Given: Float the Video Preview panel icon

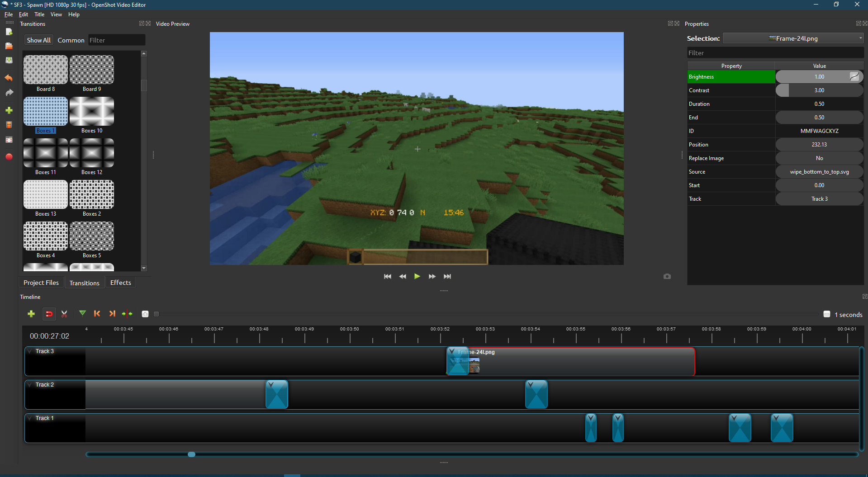Looking at the screenshot, I should (670, 24).
